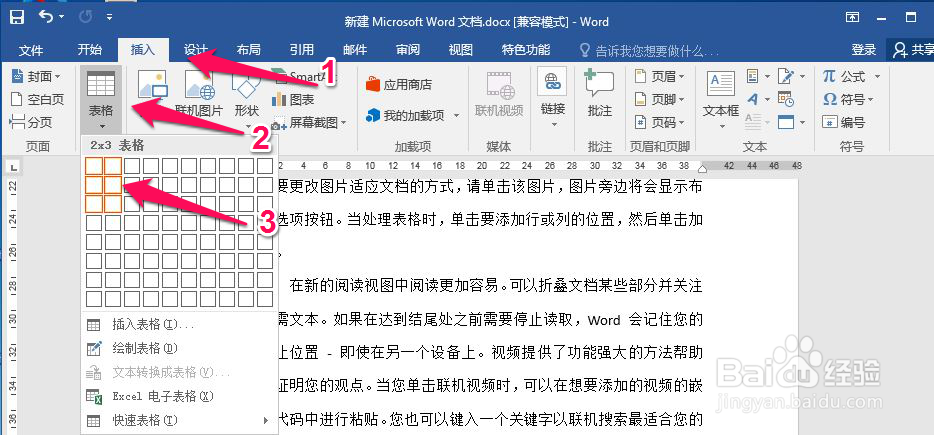Click the π 公式 equation icon

845,76
